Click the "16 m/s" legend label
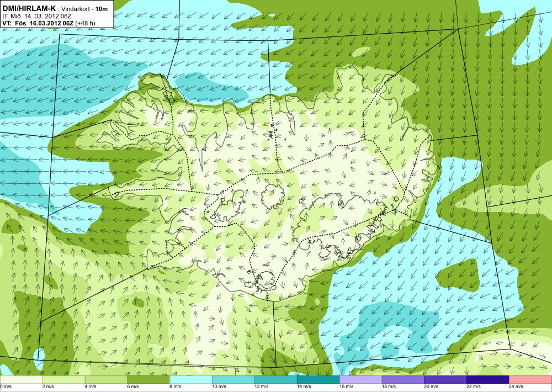Viewport: 552px width, 392px height. click(346, 386)
